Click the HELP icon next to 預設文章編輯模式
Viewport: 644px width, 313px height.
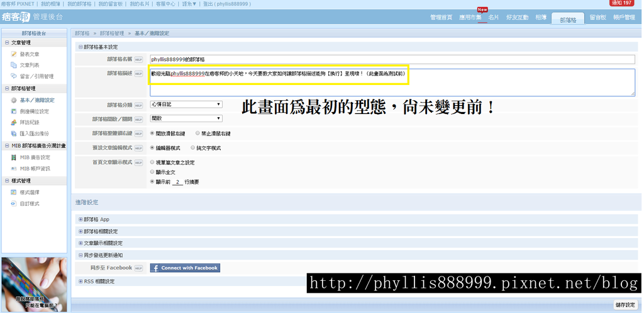(x=138, y=147)
